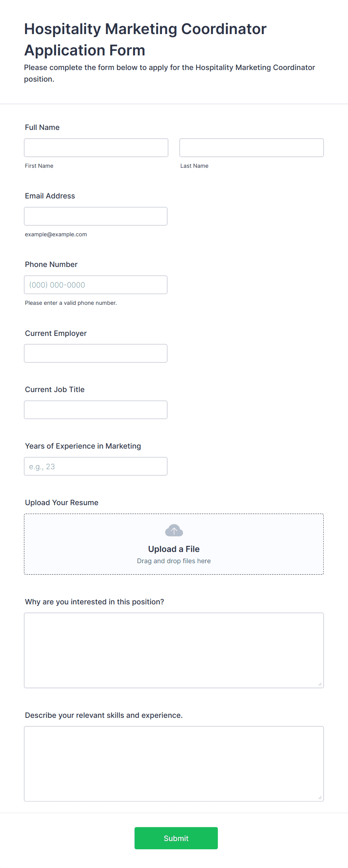Submit the application form
The height and width of the screenshot is (868, 348).
click(x=176, y=838)
